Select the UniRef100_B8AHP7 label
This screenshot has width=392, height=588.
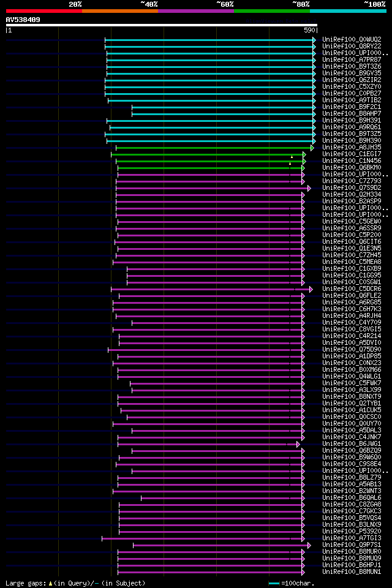click(352, 114)
